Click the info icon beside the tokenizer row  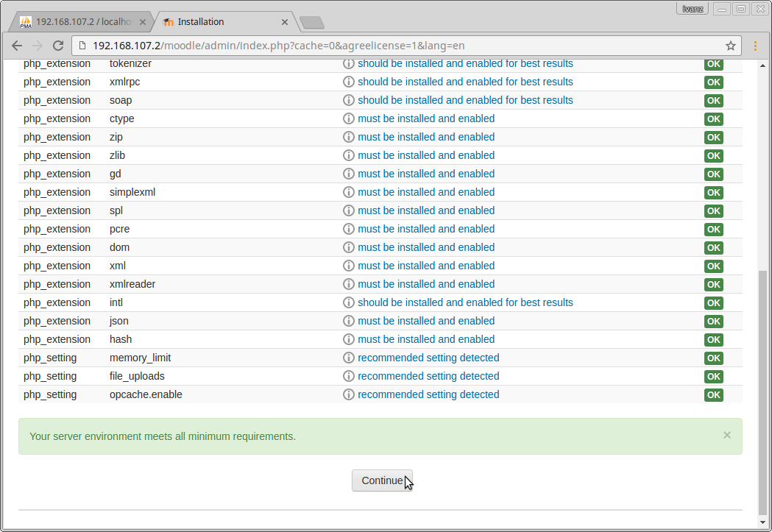click(x=349, y=64)
